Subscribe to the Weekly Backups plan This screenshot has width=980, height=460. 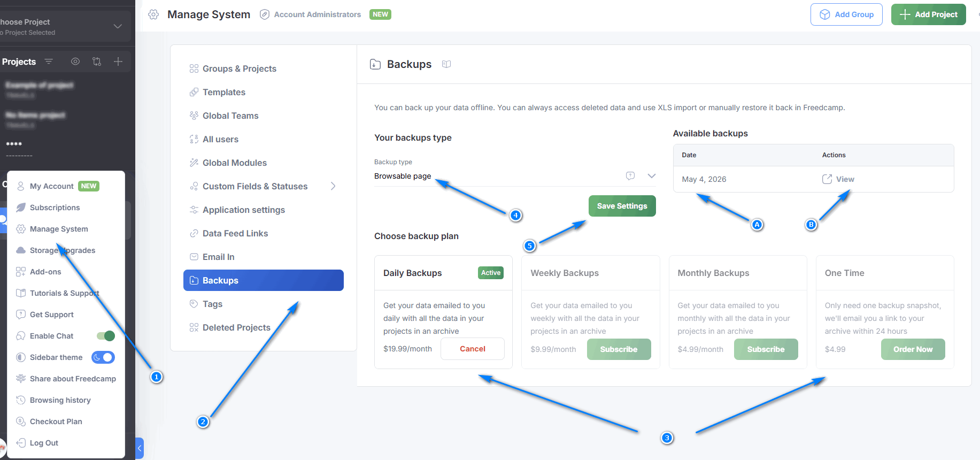tap(619, 349)
